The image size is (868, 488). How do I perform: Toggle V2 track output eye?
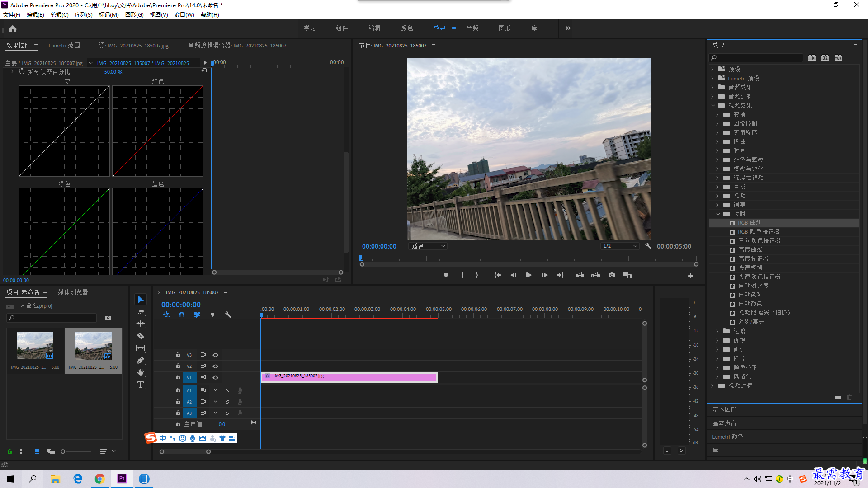[216, 366]
